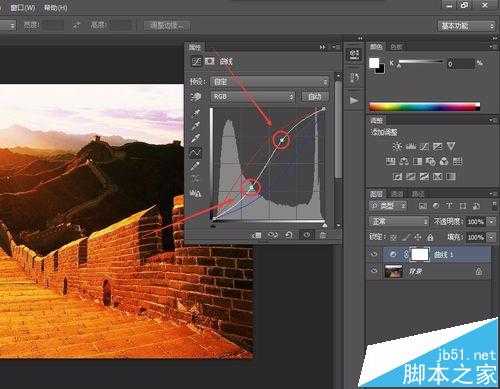This screenshot has width=500, height=389.
Task: Open the Layers panel flyout menu
Action: coord(493,194)
